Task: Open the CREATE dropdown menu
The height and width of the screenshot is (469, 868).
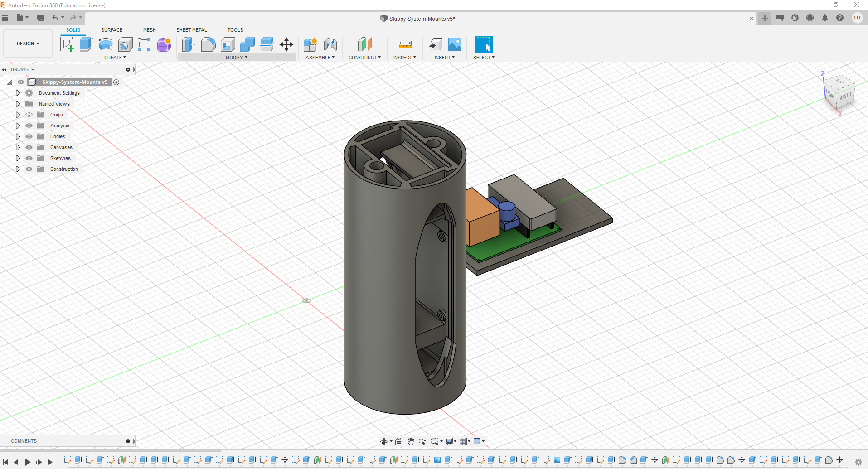Action: pyautogui.click(x=115, y=58)
